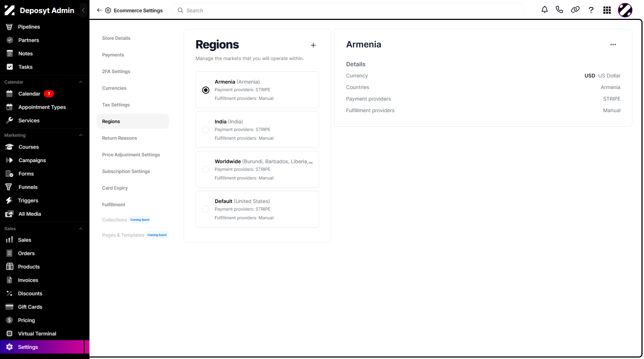
Task: Select the India region radio button
Action: tap(205, 130)
